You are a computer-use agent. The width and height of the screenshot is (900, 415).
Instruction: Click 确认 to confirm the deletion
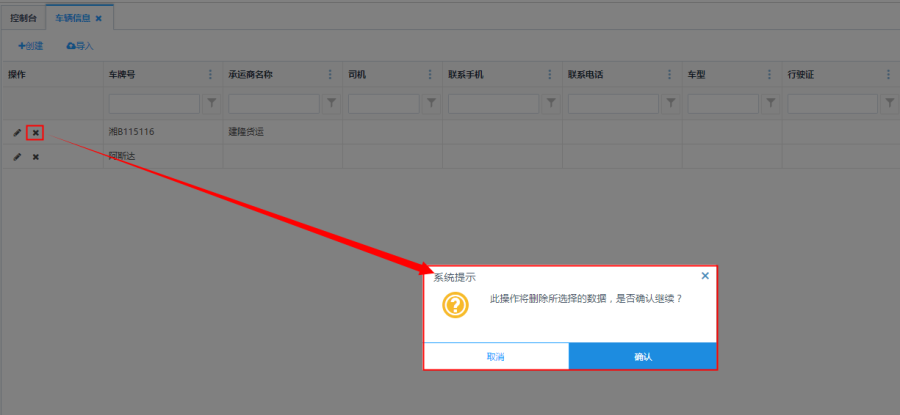(642, 356)
